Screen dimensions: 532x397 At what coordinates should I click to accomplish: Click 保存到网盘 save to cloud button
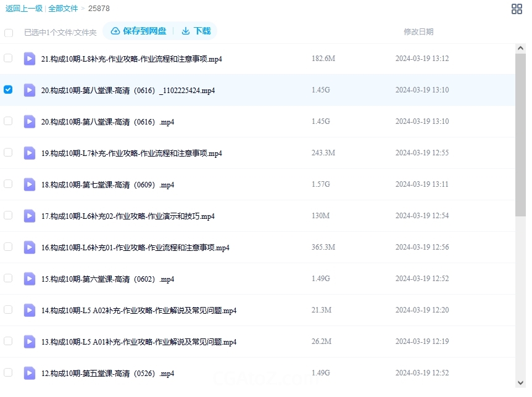pos(138,31)
